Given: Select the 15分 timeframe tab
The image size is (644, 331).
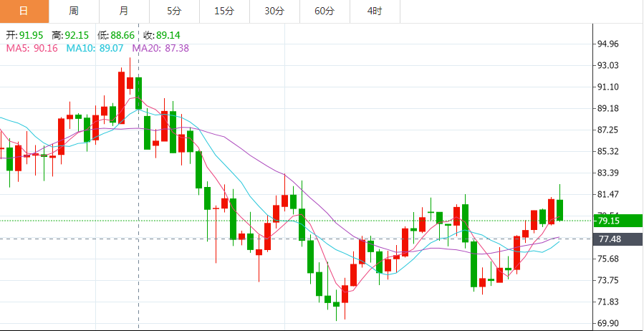Looking at the screenshot, I should coord(224,11).
